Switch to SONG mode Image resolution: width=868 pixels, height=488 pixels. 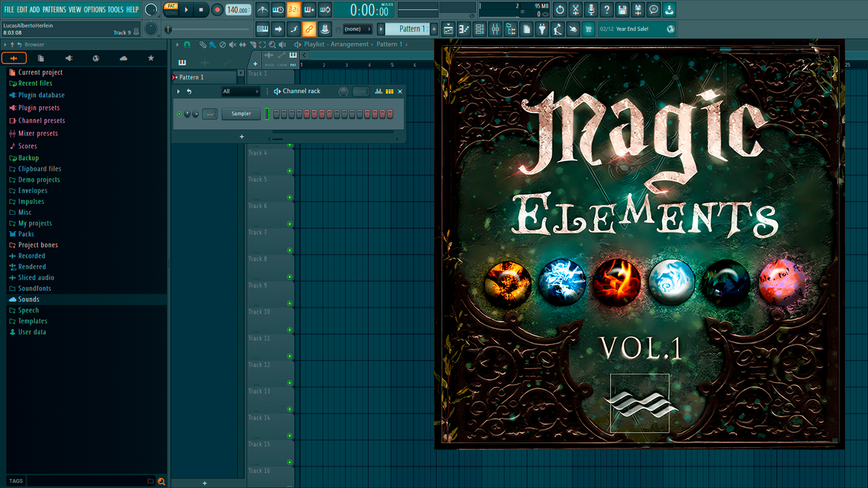point(171,13)
